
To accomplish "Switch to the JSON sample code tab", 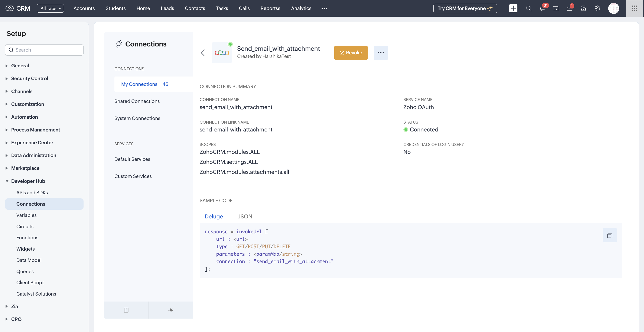I will (245, 217).
